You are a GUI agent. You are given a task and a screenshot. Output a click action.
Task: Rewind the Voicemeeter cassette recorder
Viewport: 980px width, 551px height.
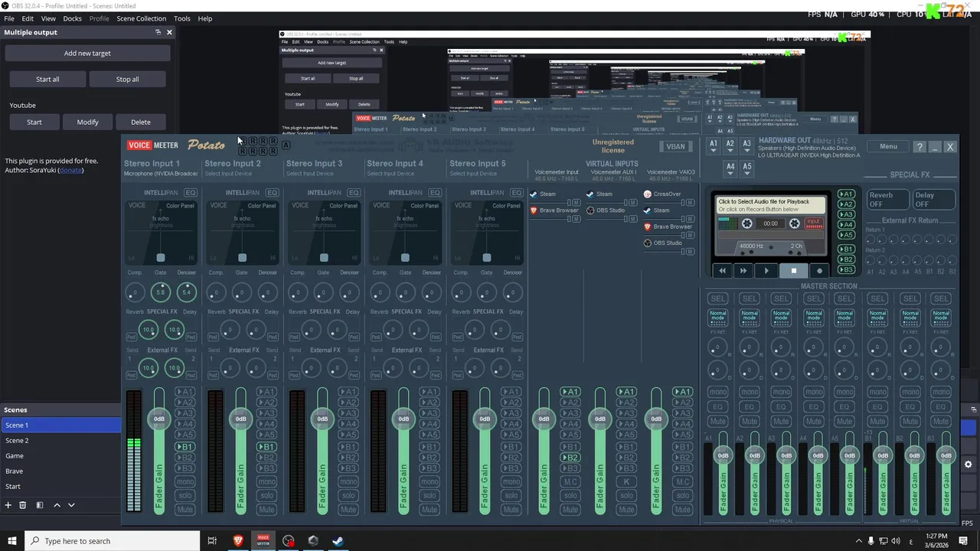(722, 271)
